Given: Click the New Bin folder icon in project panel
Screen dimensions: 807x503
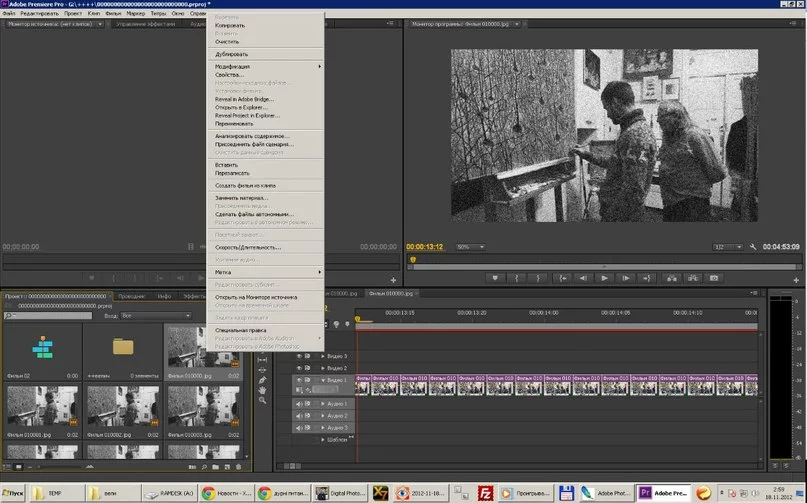Looking at the screenshot, I should click(215, 467).
